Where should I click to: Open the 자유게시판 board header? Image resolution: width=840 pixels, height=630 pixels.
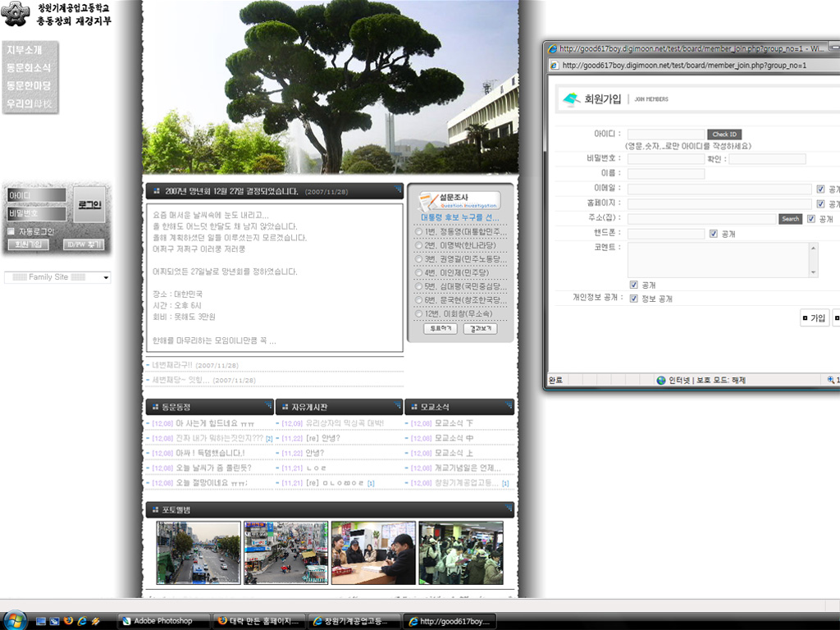(339, 407)
